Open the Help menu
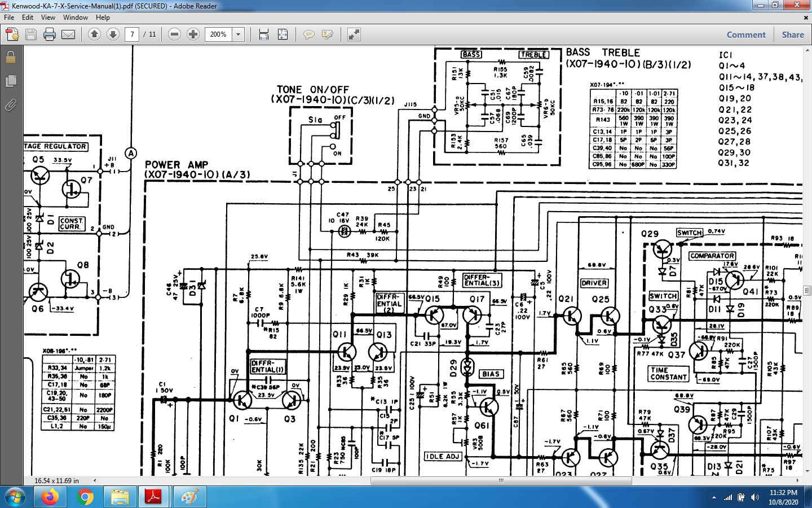Viewport: 812px width, 508px height. (103, 17)
